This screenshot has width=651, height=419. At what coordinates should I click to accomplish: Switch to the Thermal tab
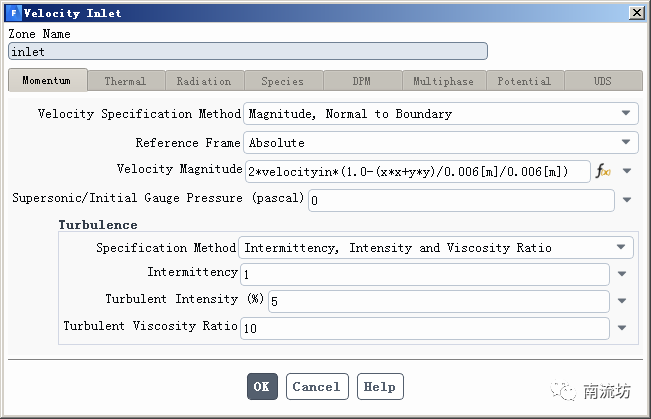(125, 81)
